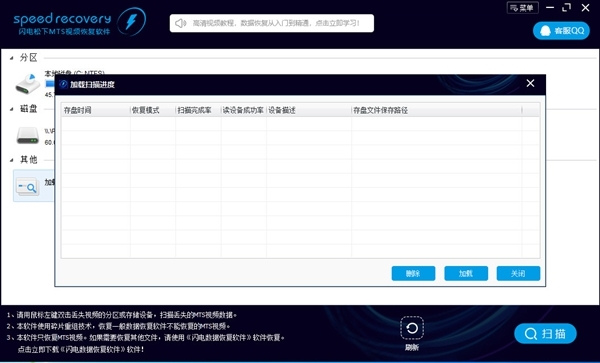Image resolution: width=600 pixels, height=363 pixels.
Task: Click the 删除 button
Action: click(x=413, y=273)
